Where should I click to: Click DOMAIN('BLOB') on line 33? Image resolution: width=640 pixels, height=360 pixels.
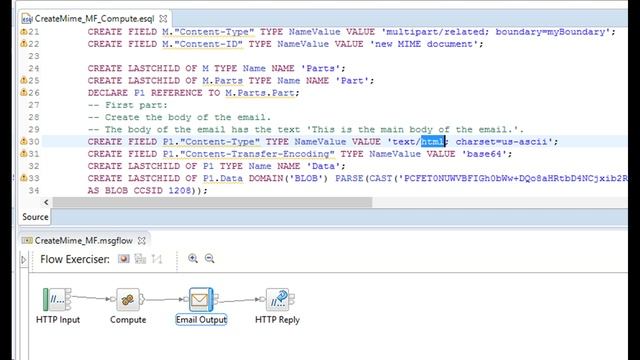(x=289, y=178)
